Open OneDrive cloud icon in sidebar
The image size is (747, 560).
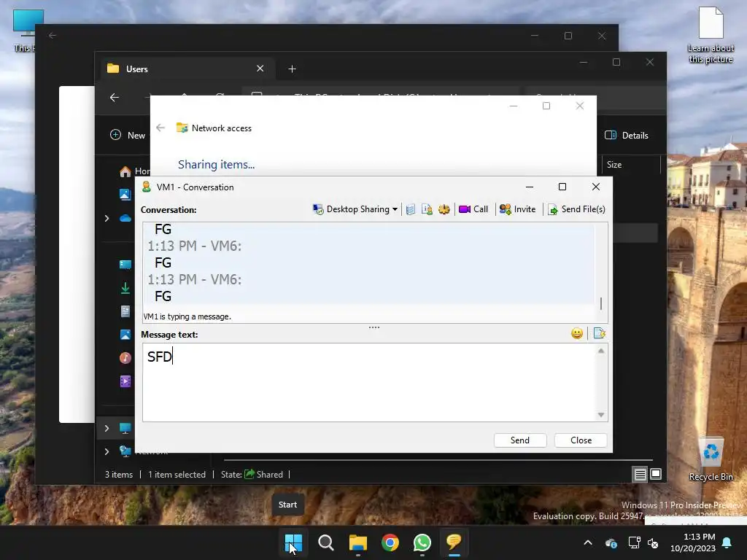pyautogui.click(x=125, y=218)
